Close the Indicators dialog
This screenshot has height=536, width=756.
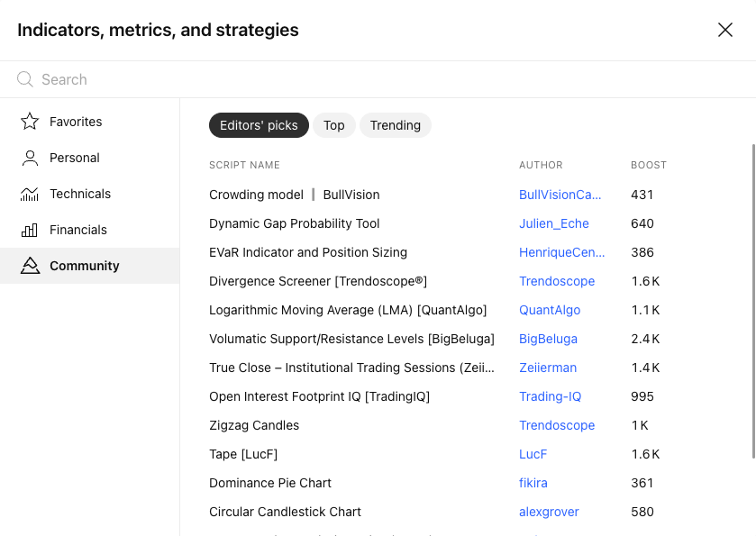tap(725, 30)
